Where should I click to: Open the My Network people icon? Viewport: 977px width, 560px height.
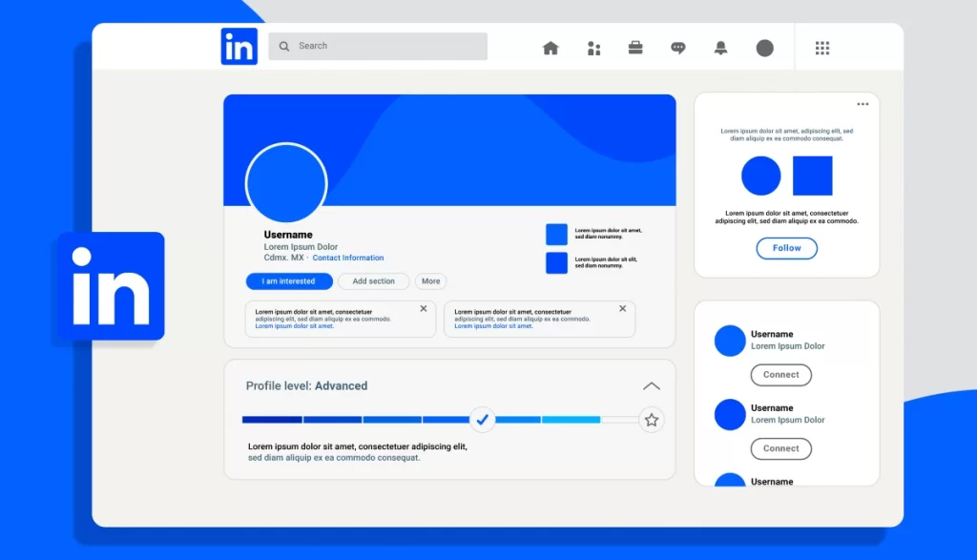pyautogui.click(x=593, y=48)
